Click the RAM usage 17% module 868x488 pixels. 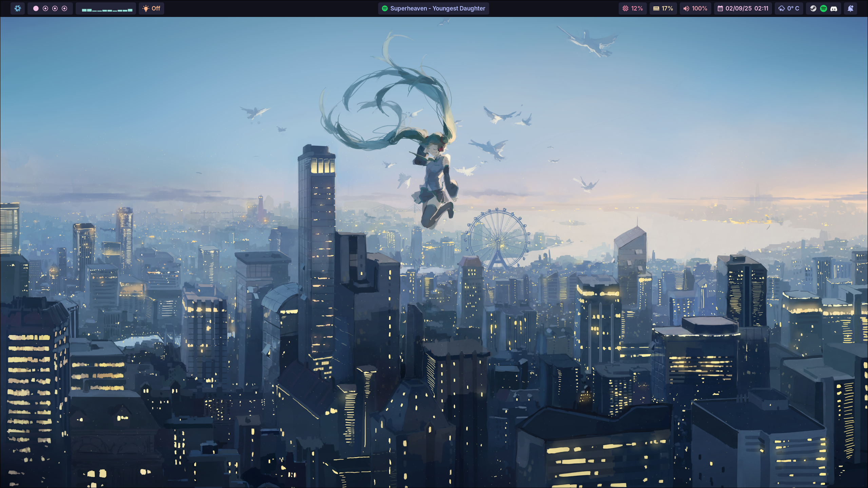pos(663,8)
